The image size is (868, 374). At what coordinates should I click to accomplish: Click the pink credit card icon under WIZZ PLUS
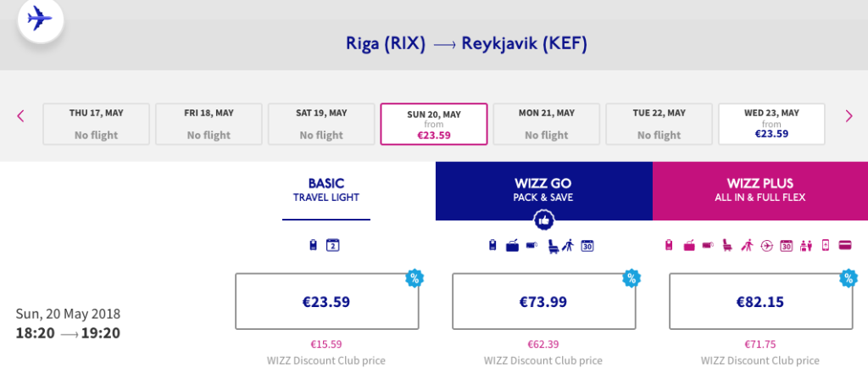point(845,246)
